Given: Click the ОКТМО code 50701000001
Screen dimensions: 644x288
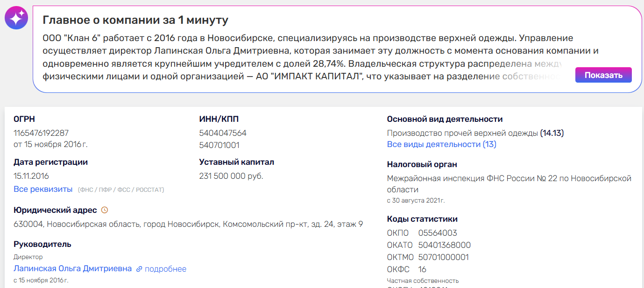Looking at the screenshot, I should pyautogui.click(x=443, y=257).
